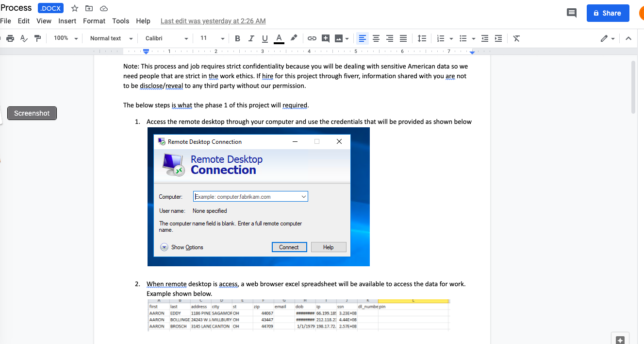
Task: Click the add comment toolbar icon
Action: click(326, 38)
